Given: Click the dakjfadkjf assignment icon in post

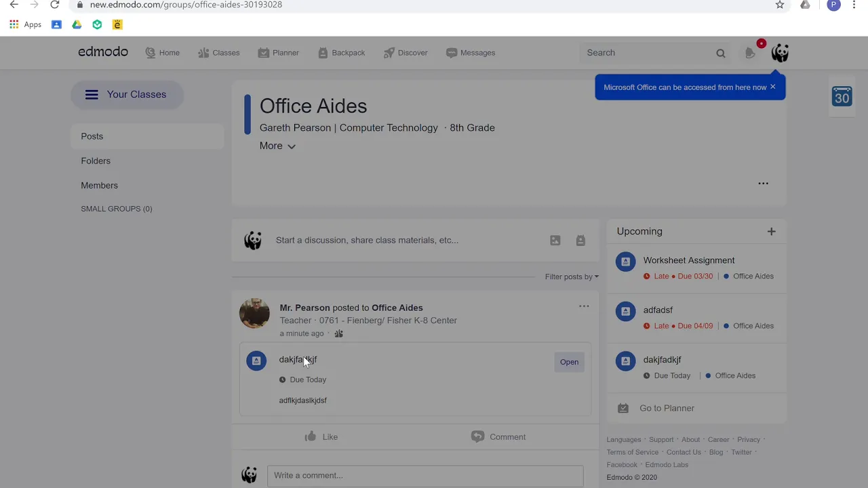Looking at the screenshot, I should pos(256,361).
